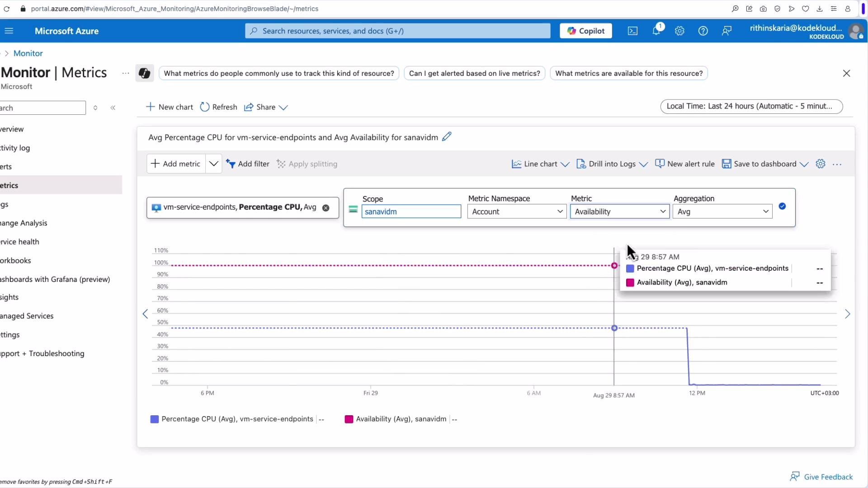Open the more options ellipsis beside Monitor title
This screenshot has height=488, width=868.
point(126,73)
